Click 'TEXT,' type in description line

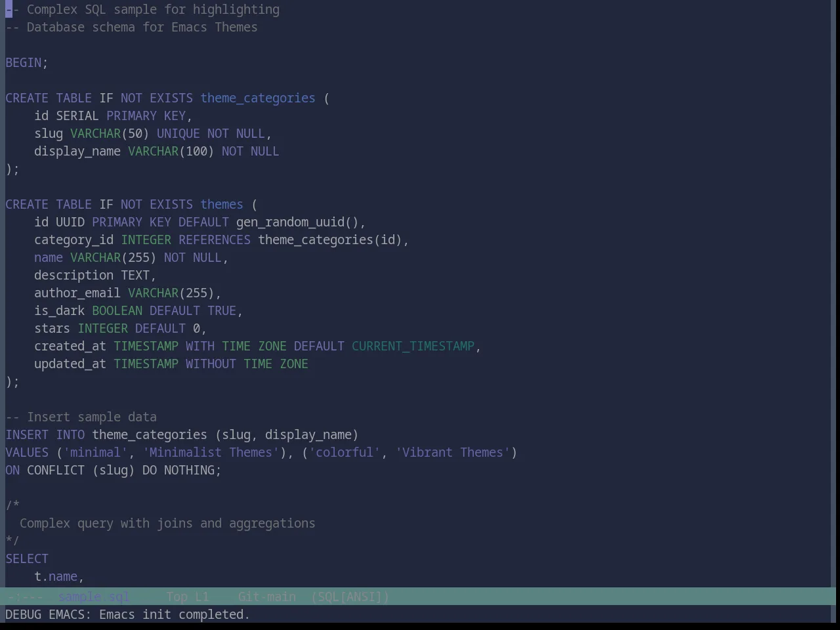coord(138,275)
